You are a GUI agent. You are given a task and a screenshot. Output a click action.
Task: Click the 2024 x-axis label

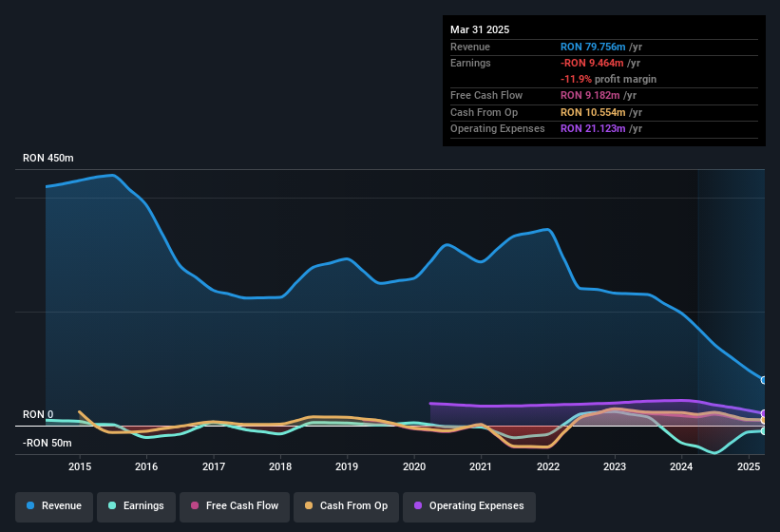(681, 466)
